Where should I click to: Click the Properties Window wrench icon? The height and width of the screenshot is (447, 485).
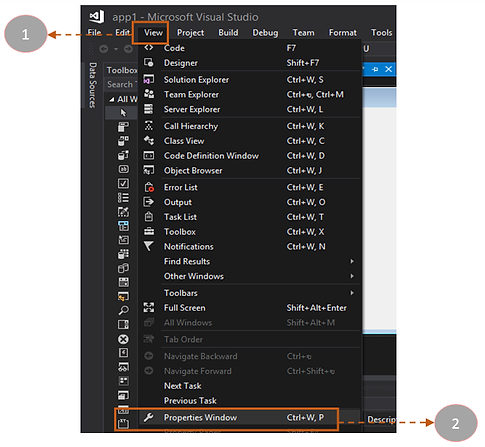149,417
